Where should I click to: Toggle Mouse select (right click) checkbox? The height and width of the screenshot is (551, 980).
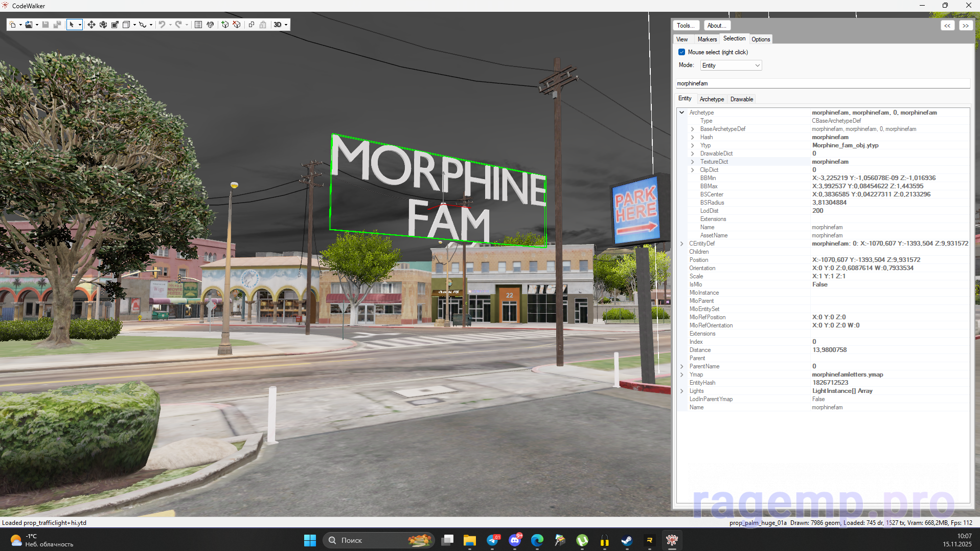(x=681, y=52)
